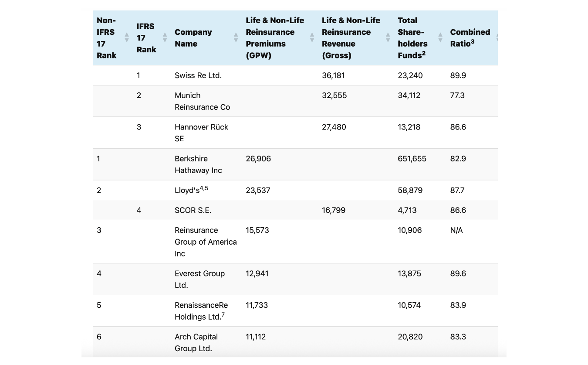588x365 pixels.
Task: Click Everest Group combined ratio 89.6
Action: (458, 273)
